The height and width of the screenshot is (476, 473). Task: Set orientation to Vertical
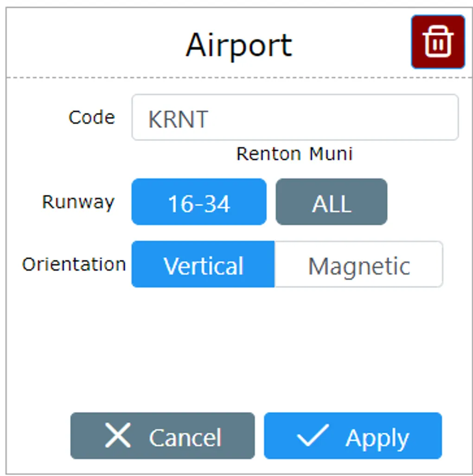point(203,264)
